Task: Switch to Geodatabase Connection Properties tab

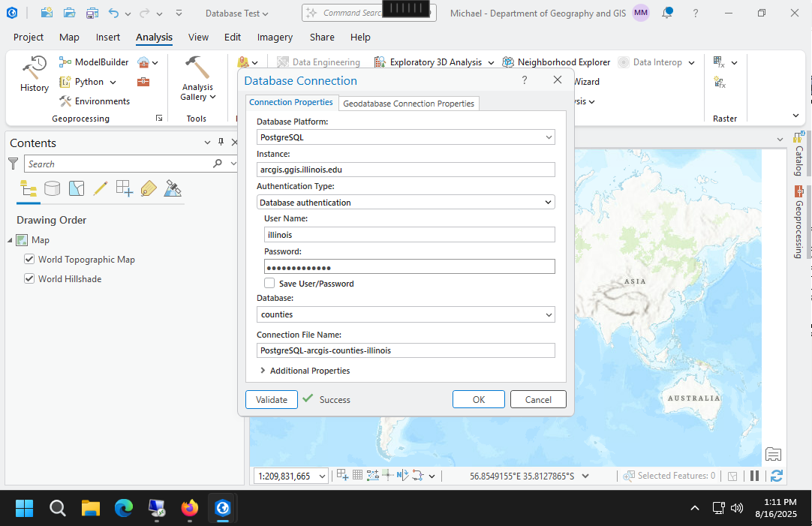Action: [408, 104]
